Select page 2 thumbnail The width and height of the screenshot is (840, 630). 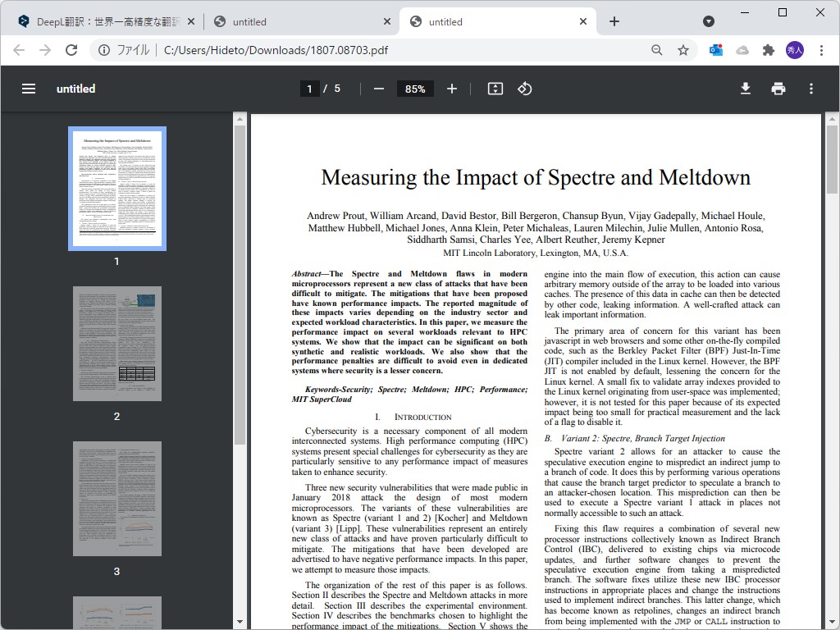click(x=117, y=344)
